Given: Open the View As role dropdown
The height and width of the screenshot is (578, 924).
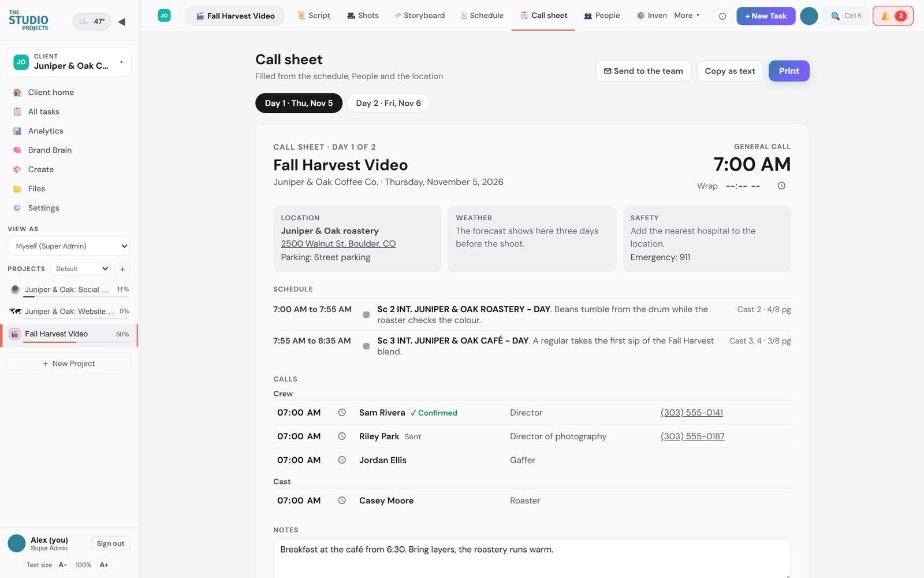Looking at the screenshot, I should click(x=69, y=246).
